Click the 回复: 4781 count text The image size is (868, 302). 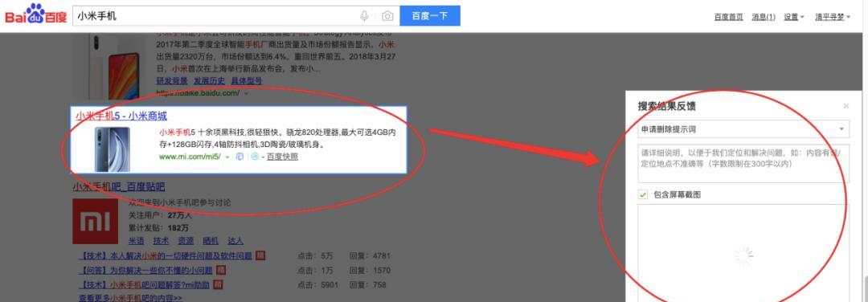[x=370, y=256]
